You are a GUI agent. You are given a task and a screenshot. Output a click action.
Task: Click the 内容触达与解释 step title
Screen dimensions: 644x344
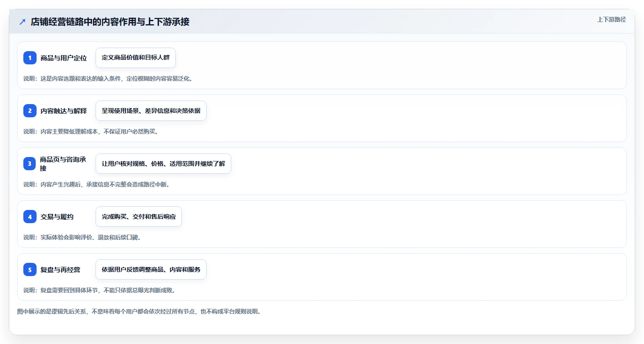pos(64,111)
